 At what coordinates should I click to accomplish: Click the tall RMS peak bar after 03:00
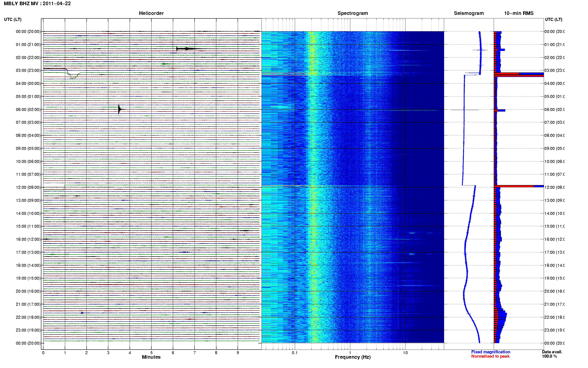pyautogui.click(x=519, y=75)
